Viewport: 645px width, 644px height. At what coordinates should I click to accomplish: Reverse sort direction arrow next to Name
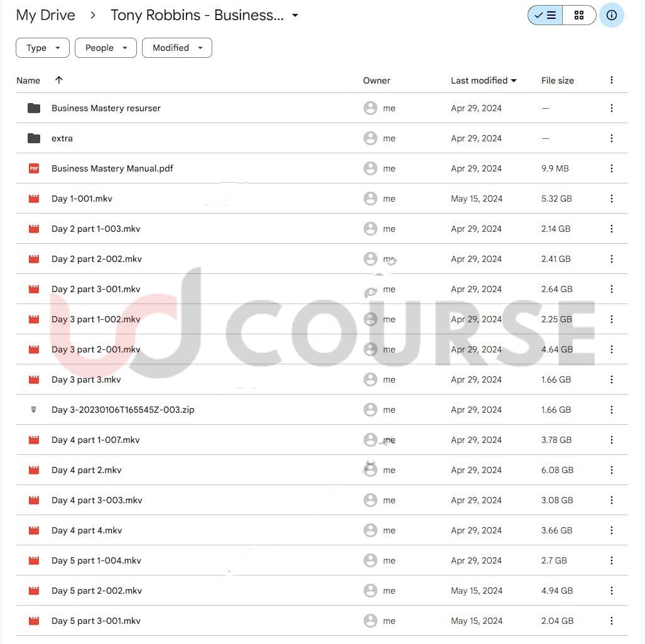59,80
